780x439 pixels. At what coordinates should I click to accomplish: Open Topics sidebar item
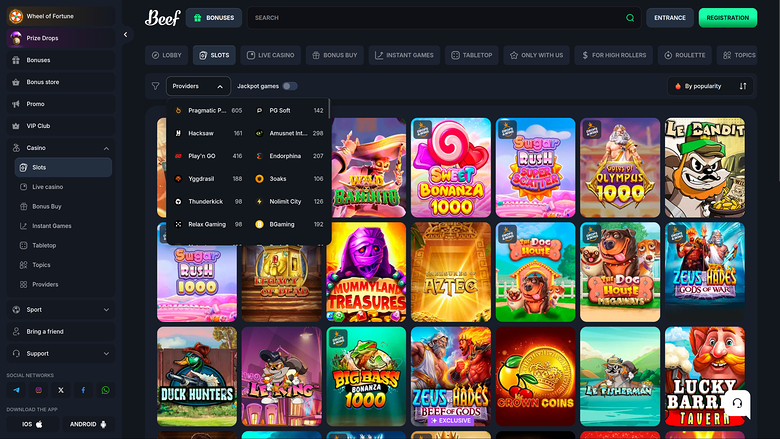point(63,265)
